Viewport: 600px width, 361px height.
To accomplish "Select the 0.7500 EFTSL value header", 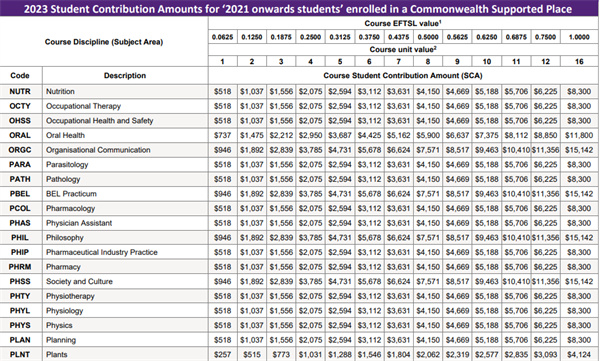I will click(545, 37).
